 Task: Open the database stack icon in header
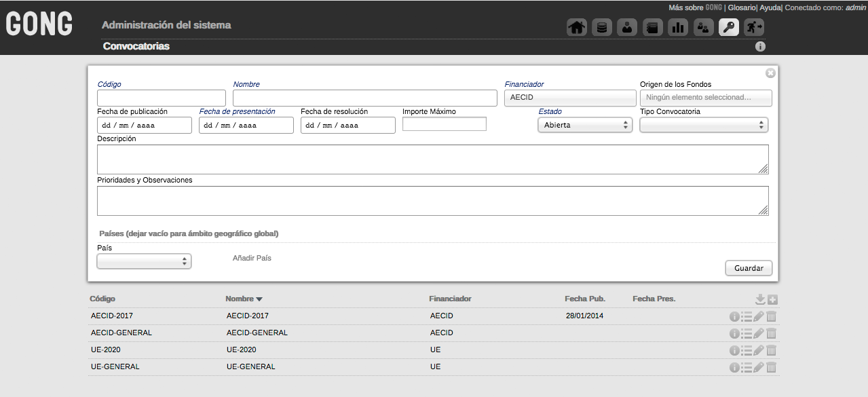pyautogui.click(x=602, y=28)
